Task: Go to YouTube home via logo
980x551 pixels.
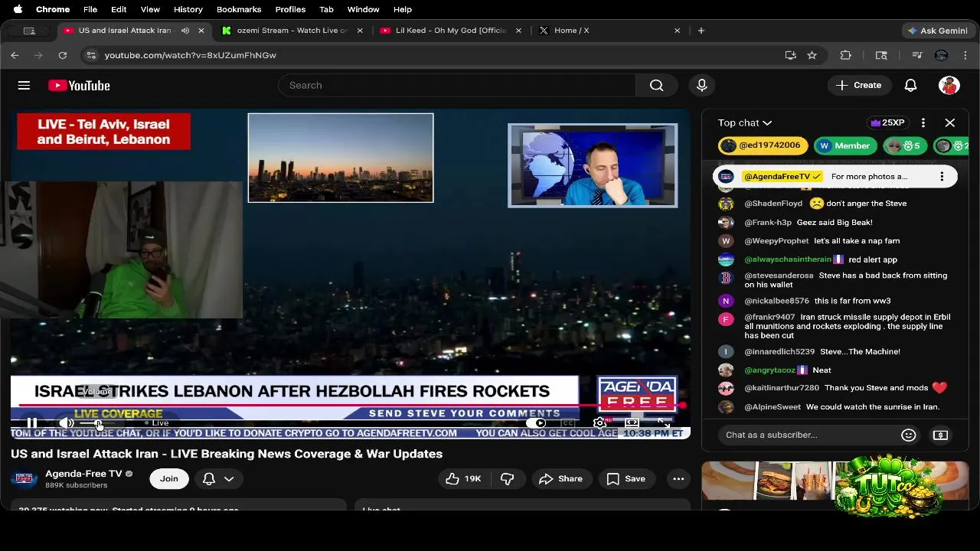Action: [79, 85]
